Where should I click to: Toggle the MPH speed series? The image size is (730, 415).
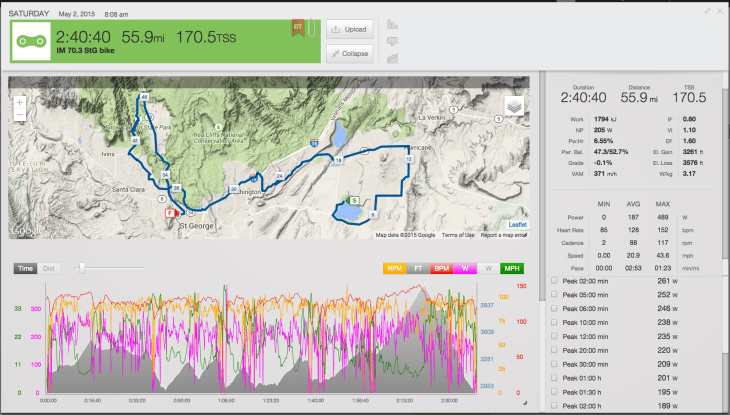(x=511, y=268)
